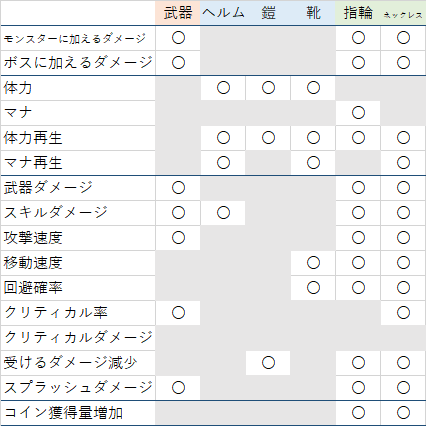This screenshot has width=426, height=426.
Task: Click circle for 受けるダメージ減少 under 鎧
Action: 268,363
